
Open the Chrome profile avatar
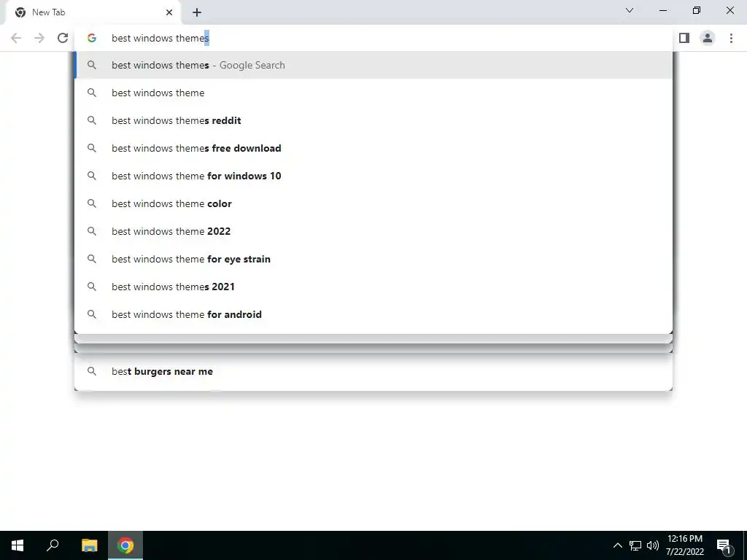click(x=708, y=38)
